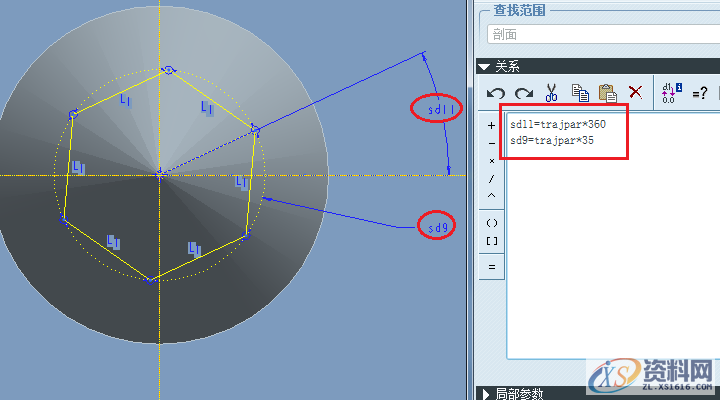Delete relation with red X icon
The width and height of the screenshot is (720, 400).
point(634,93)
